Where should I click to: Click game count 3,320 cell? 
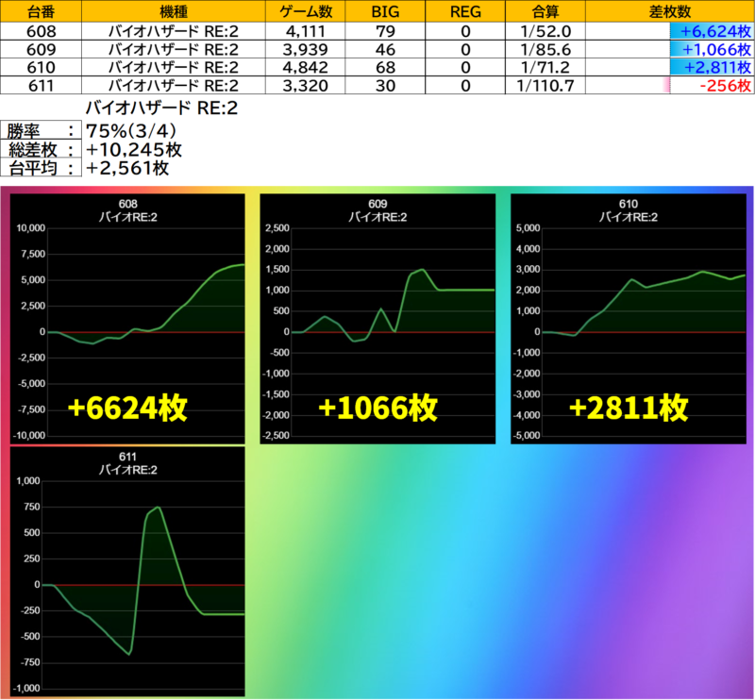tap(305, 86)
